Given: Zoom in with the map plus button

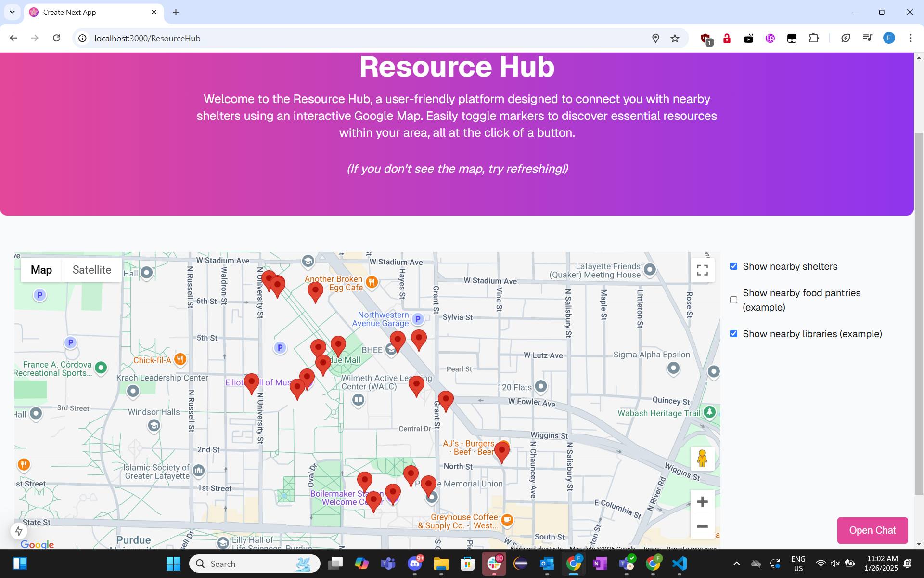Looking at the screenshot, I should tap(702, 502).
